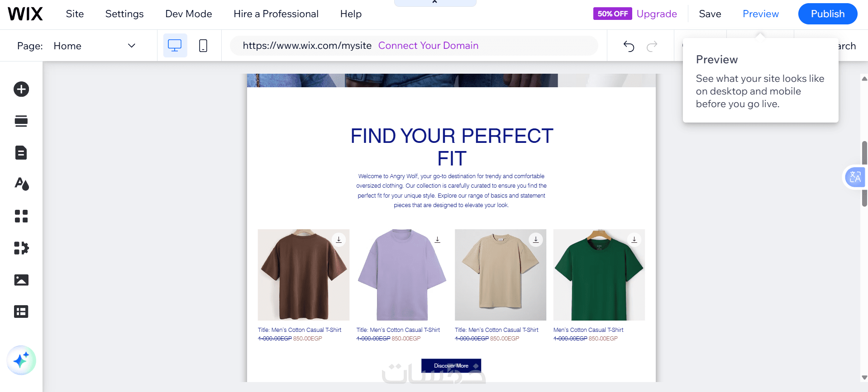Open the Site menu
This screenshot has height=392, width=868.
click(75, 14)
